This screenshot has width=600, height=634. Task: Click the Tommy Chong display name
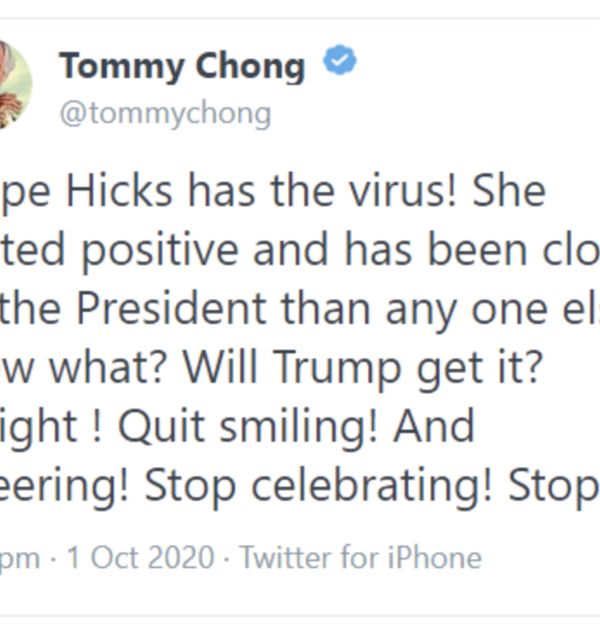(x=182, y=66)
